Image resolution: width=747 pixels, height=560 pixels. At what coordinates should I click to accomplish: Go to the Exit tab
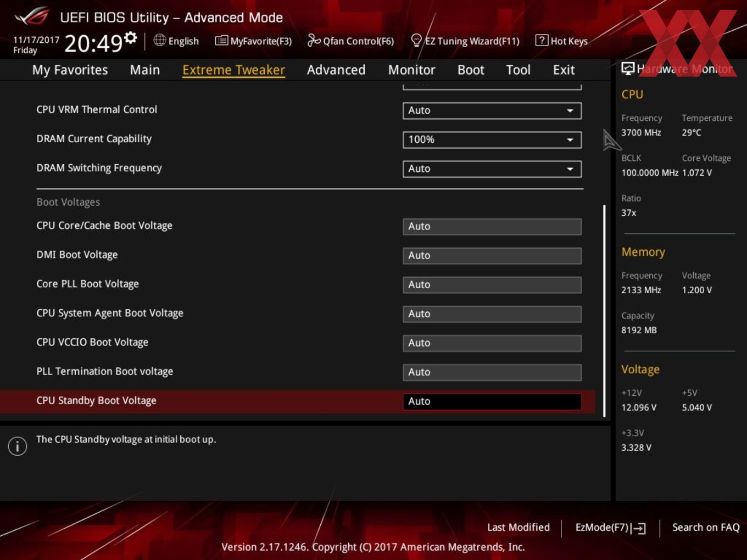tap(564, 70)
